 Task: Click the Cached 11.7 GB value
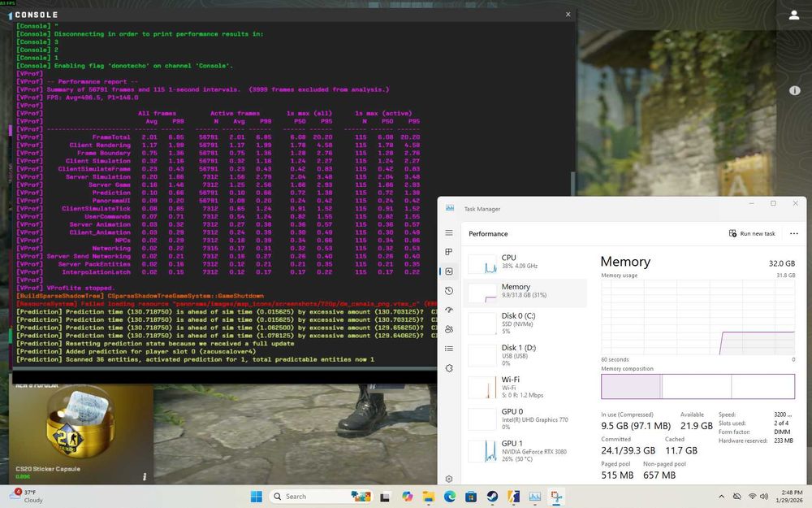(x=681, y=450)
